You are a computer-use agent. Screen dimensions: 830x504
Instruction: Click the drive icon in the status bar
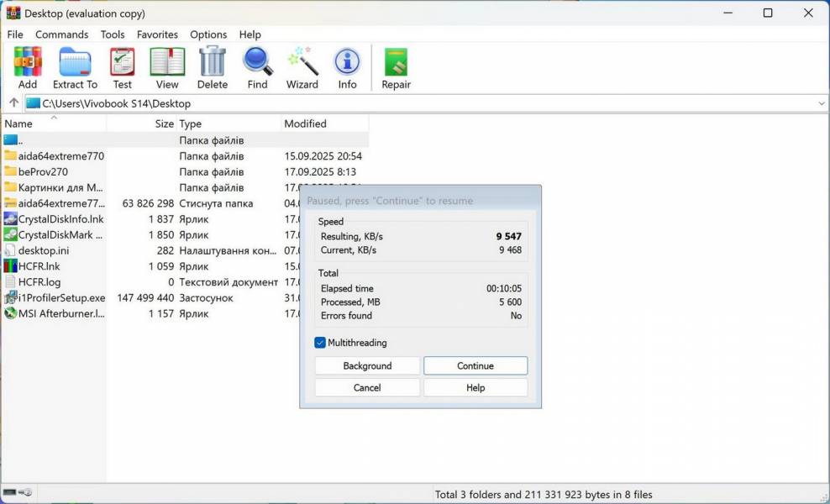coord(11,491)
